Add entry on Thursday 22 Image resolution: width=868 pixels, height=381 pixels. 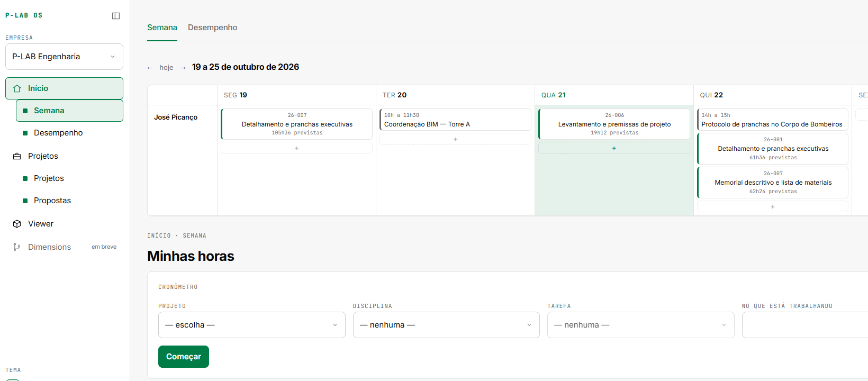click(x=773, y=207)
